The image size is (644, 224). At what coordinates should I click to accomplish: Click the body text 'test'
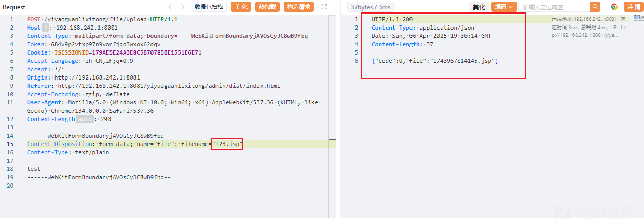(x=34, y=169)
